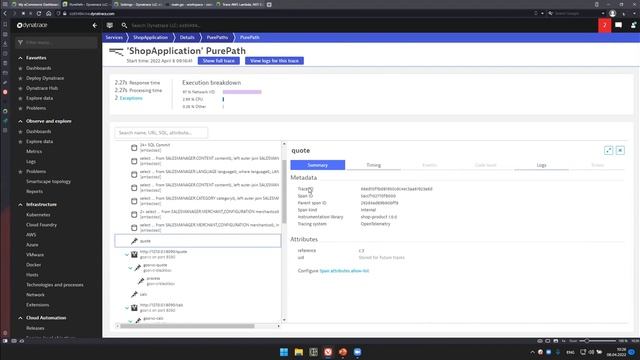Collapse the Dynatrace navigation menu with the back arrow
This screenshot has width=640, height=360.
pos(95,25)
